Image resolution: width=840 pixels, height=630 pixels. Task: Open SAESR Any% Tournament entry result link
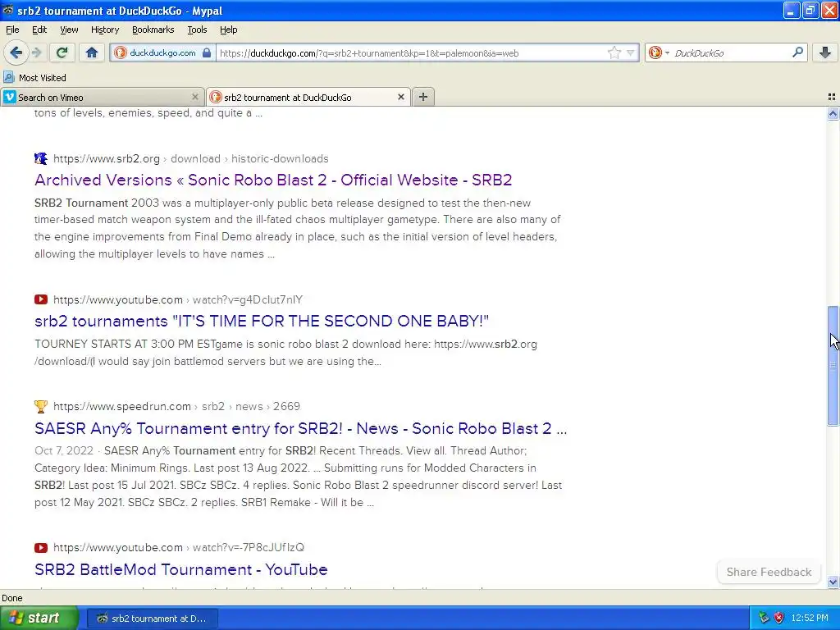pyautogui.click(x=300, y=428)
